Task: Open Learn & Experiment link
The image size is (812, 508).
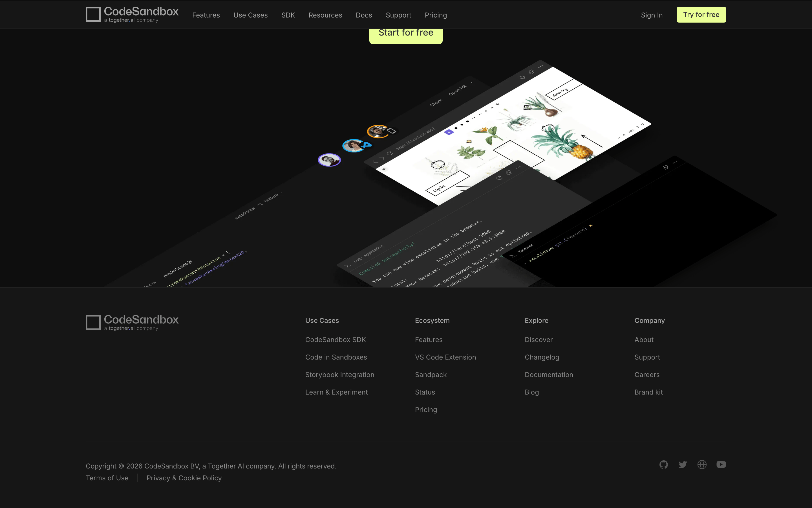Action: click(x=336, y=392)
